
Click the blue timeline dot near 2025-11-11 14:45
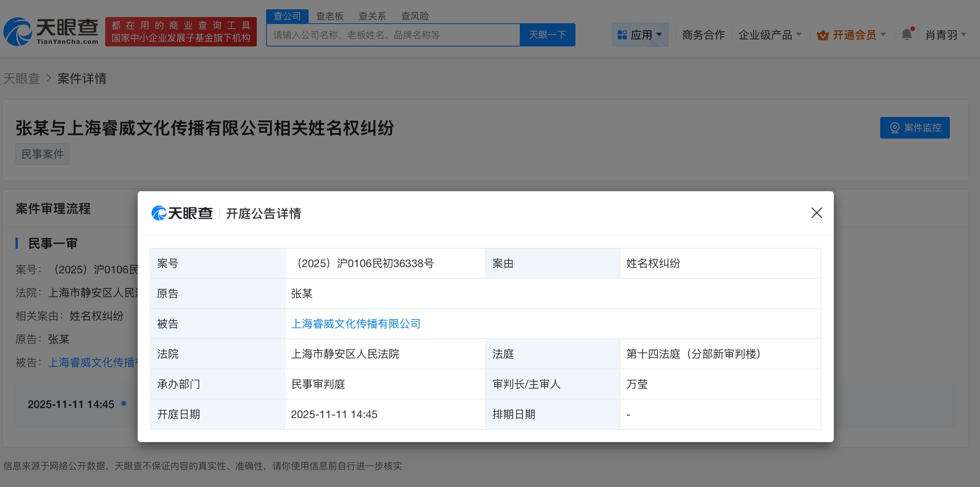tap(124, 404)
